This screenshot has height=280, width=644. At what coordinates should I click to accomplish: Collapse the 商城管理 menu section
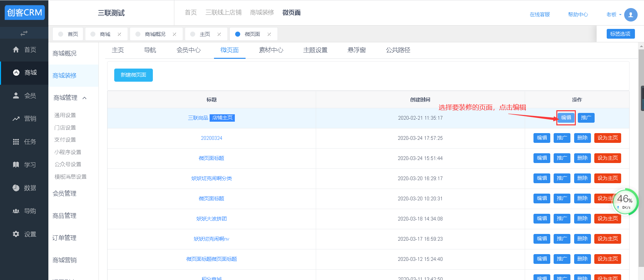coord(85,98)
